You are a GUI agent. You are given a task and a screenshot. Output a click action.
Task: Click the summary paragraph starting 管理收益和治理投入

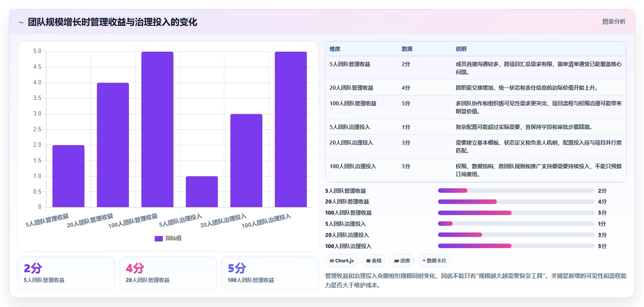[476, 281]
